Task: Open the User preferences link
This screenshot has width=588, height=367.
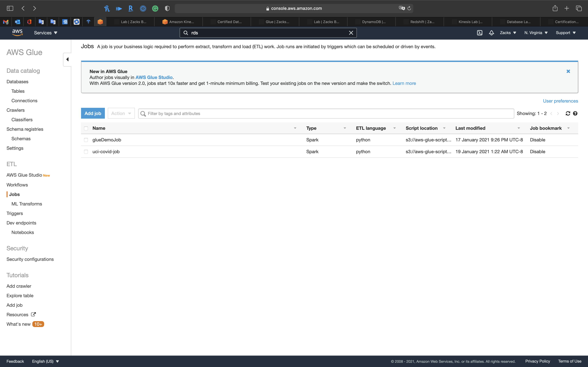Action: click(560, 101)
